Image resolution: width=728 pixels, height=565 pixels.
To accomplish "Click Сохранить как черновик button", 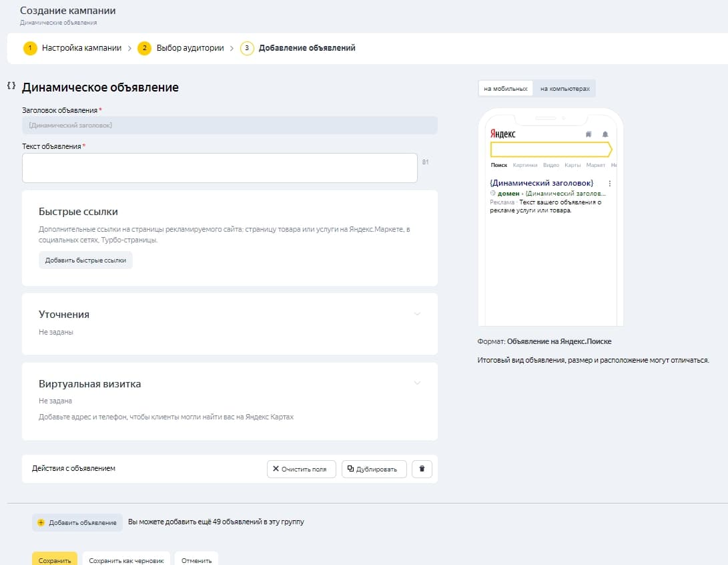I will click(x=126, y=560).
